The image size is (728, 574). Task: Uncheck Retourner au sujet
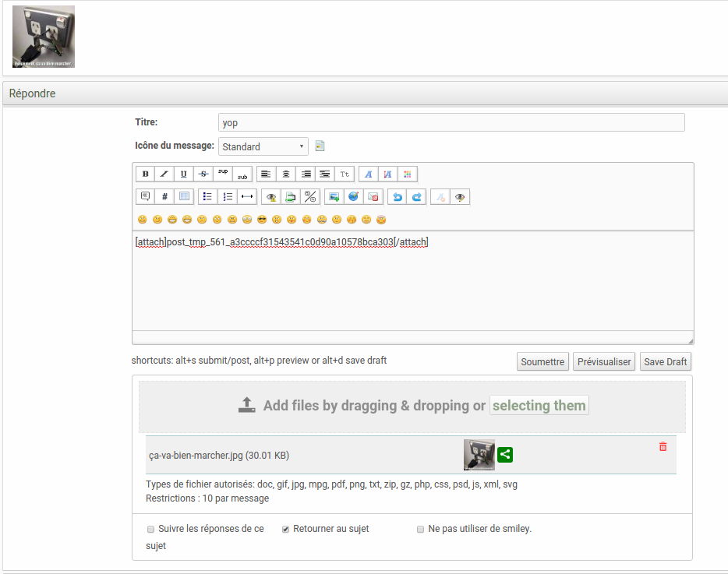pos(286,529)
